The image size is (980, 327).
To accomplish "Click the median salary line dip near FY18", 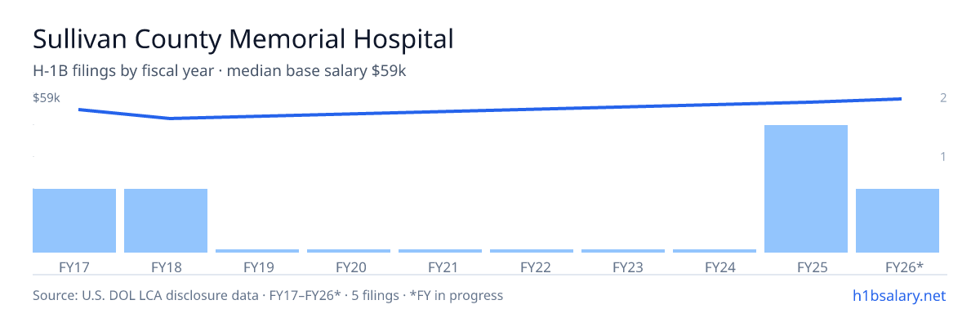I will pos(170,119).
